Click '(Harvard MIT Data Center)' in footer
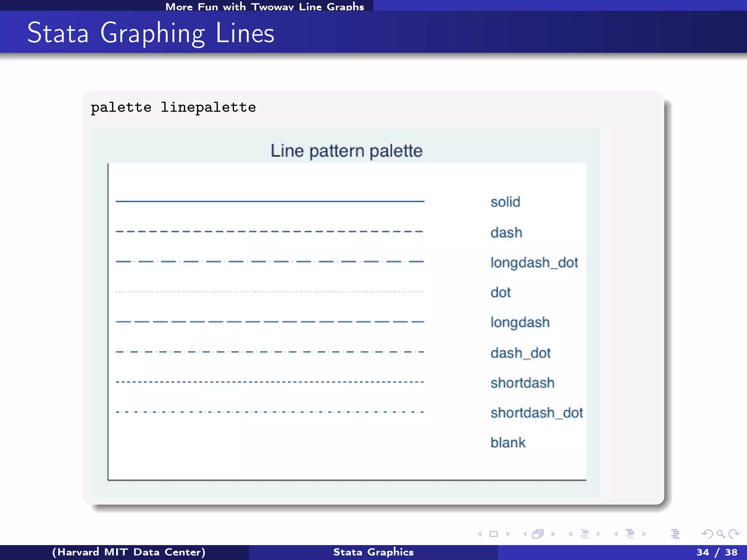 pos(129,552)
